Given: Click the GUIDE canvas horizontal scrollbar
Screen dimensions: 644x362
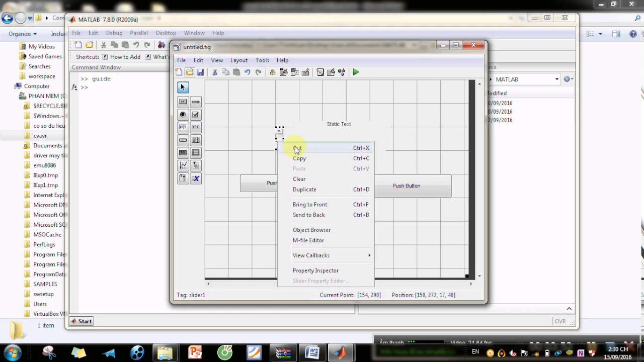Looking at the screenshot, I should [x=340, y=284].
